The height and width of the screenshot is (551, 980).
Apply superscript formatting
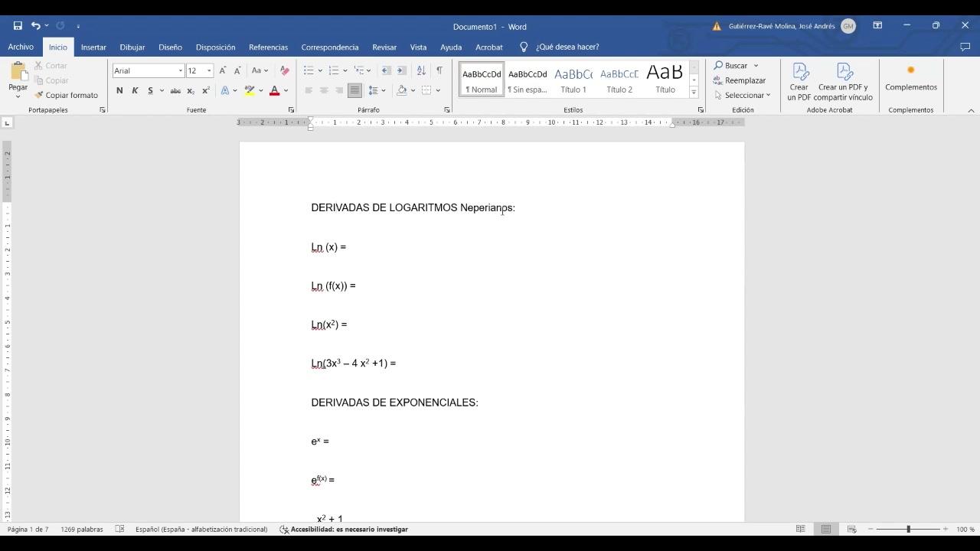point(206,90)
